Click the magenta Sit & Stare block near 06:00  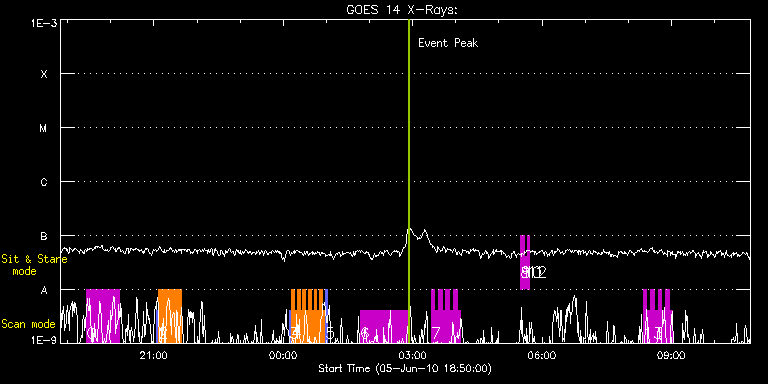pyautogui.click(x=525, y=262)
